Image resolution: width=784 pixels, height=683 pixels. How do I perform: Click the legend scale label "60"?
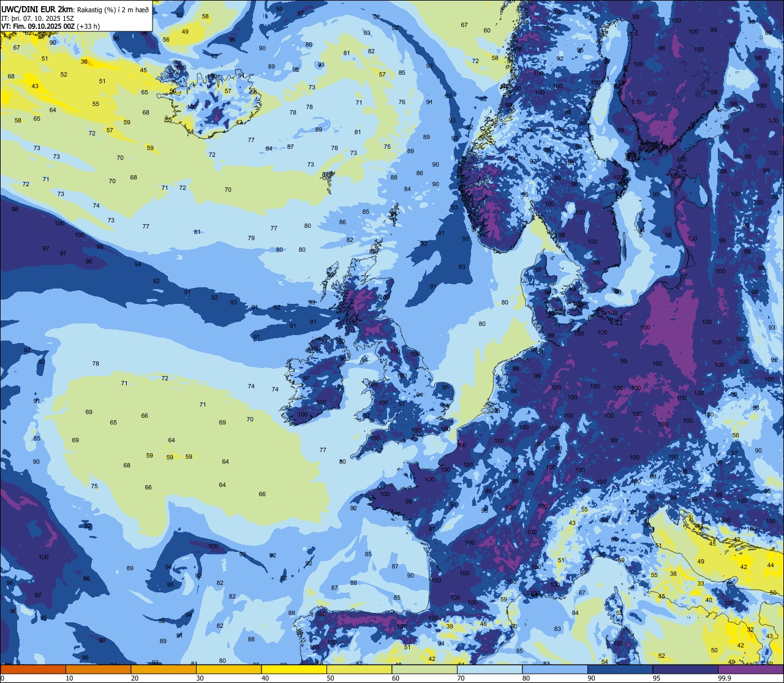[396, 678]
